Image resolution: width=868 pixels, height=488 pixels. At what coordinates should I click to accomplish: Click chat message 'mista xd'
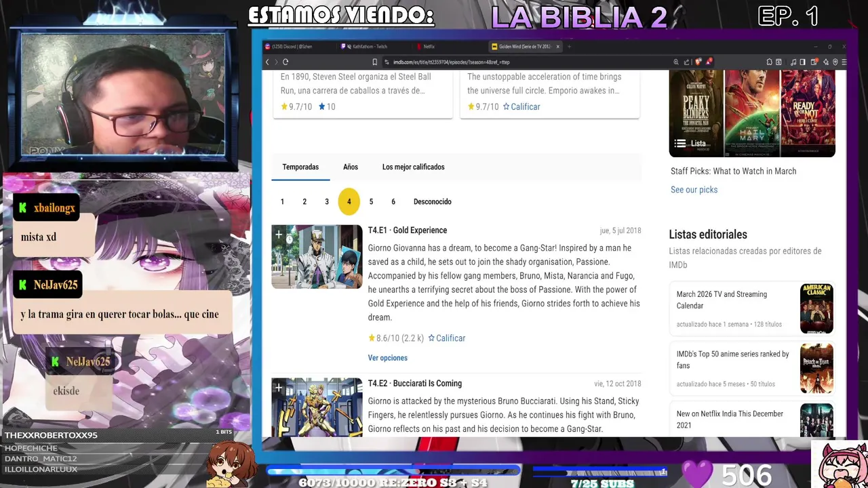point(39,237)
